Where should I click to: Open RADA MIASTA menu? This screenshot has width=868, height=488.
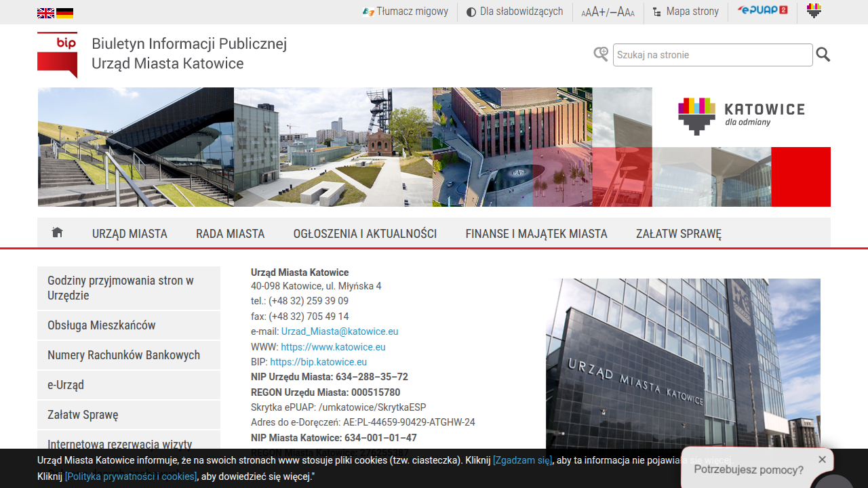pos(230,234)
